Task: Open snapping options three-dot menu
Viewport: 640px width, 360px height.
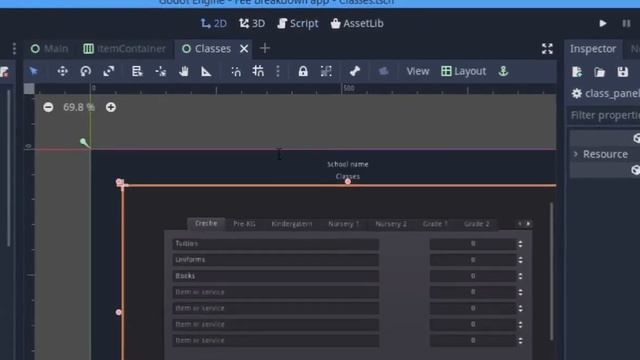Action: (278, 71)
